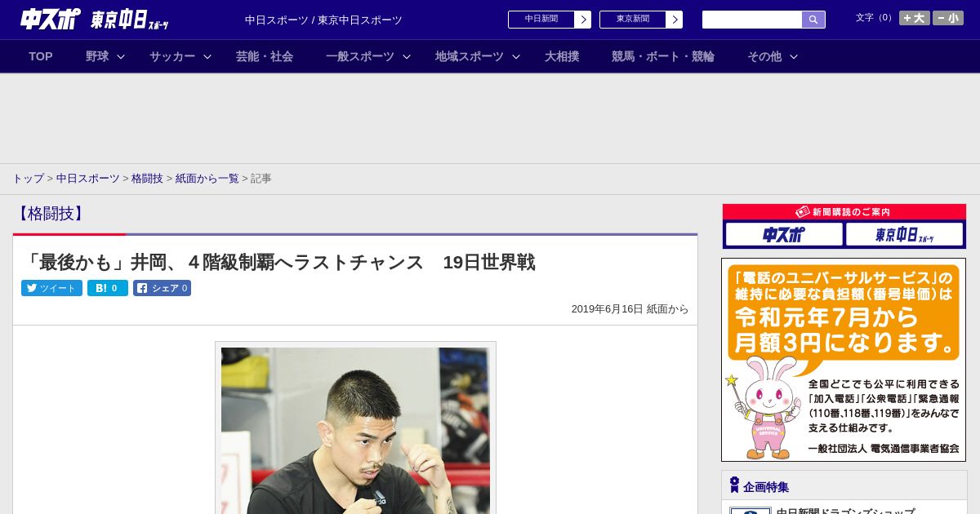The image size is (980, 514).
Task: Open the 地域スポーツ navigation menu
Action: pyautogui.click(x=470, y=56)
